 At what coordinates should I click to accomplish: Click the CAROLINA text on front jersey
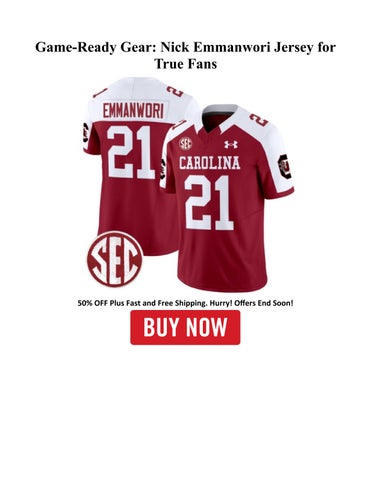[x=209, y=163]
